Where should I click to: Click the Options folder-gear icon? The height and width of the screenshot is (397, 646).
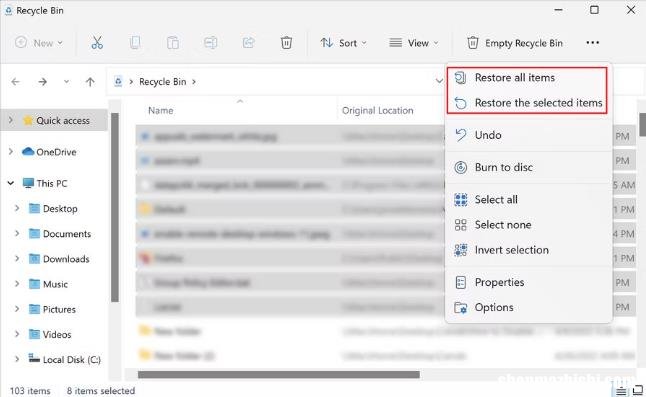point(461,307)
